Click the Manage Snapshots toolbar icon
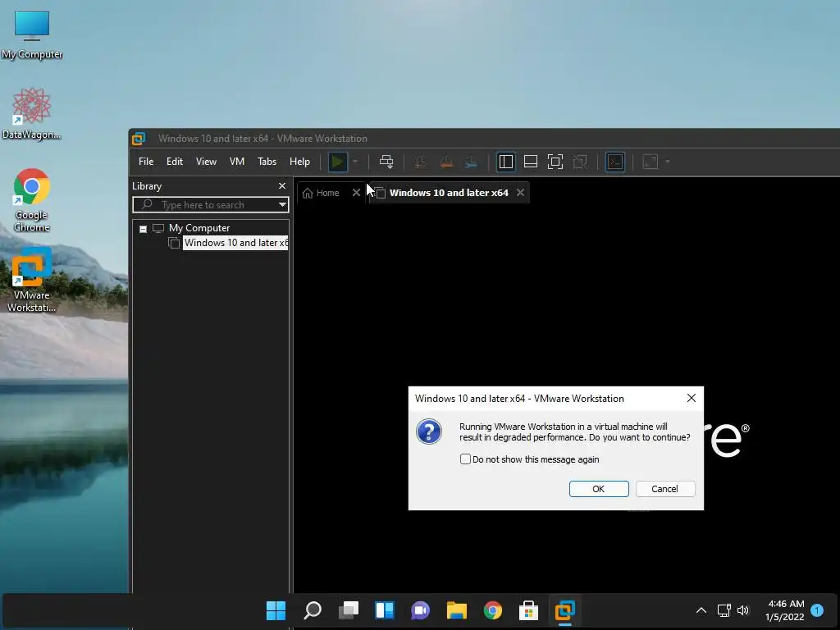Screen dimensions: 840x630 point(472,162)
